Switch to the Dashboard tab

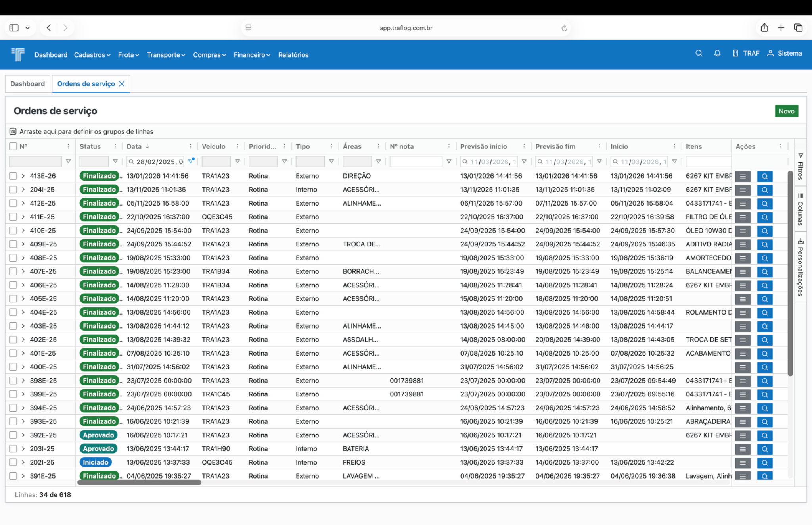[27, 84]
